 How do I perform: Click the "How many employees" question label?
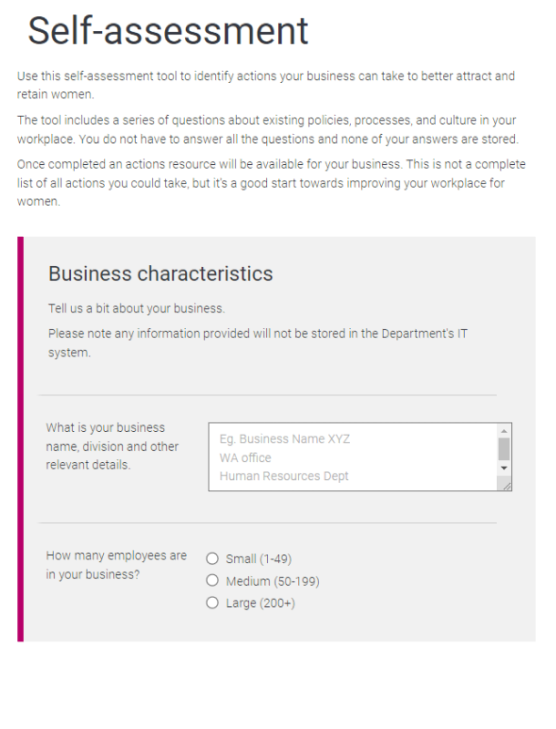[116, 565]
